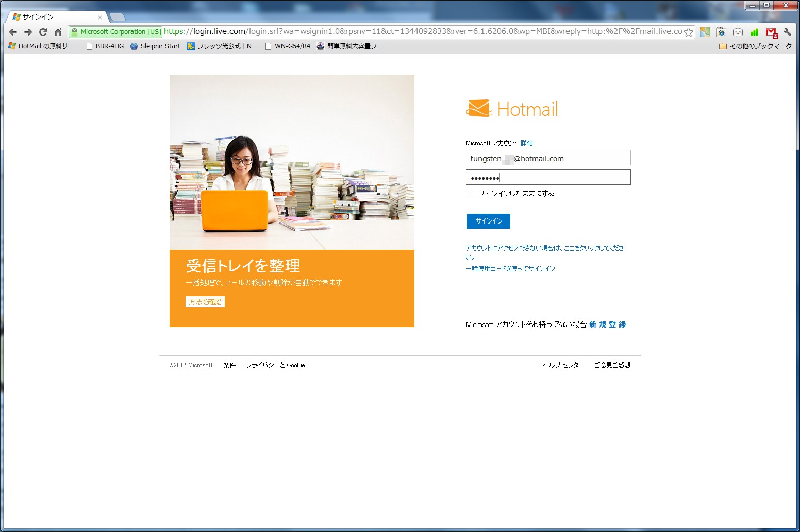Open the BBR-4HG bookmark
This screenshot has width=800, height=532.
105,46
